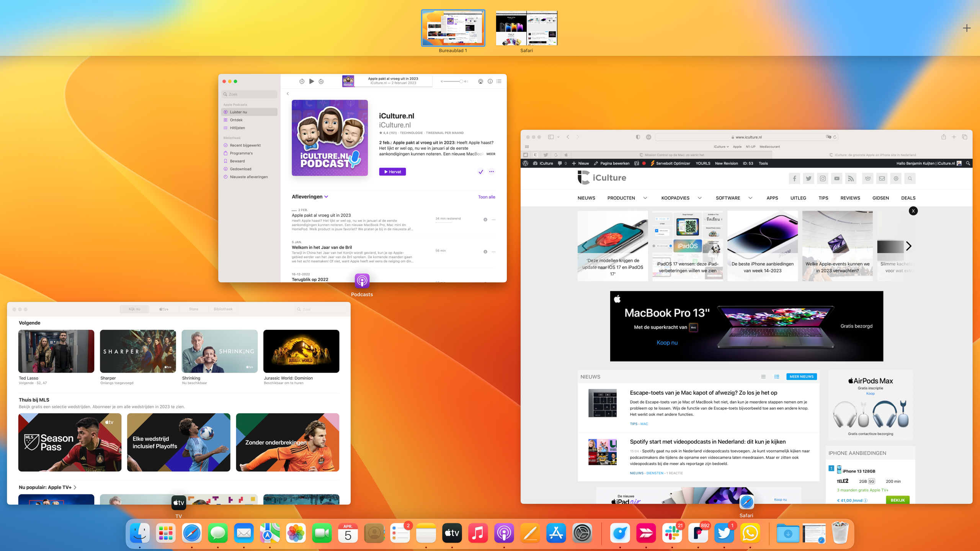Switch to the Bibliotheek tab in TV app
The height and width of the screenshot is (551, 980).
[x=223, y=309]
